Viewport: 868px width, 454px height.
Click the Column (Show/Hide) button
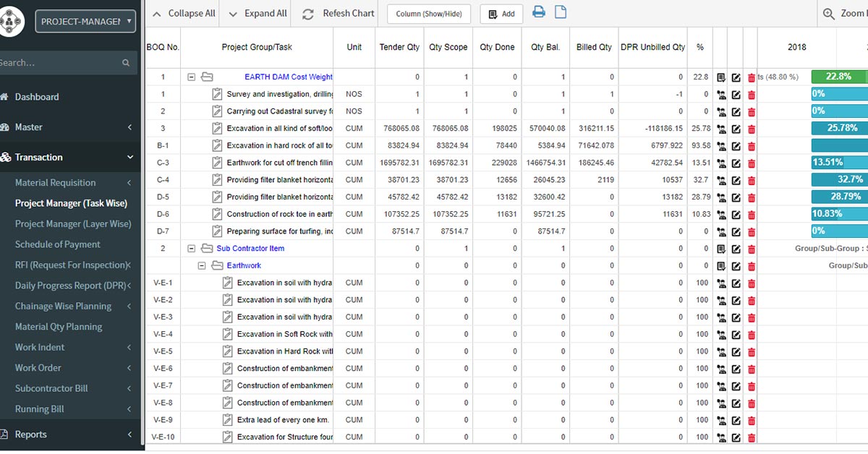coord(429,14)
